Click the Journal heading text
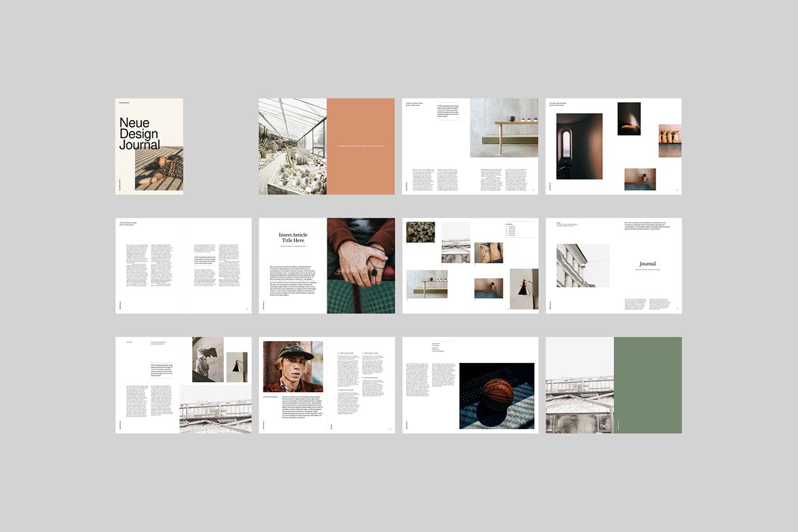The height and width of the screenshot is (532, 798). (x=647, y=263)
